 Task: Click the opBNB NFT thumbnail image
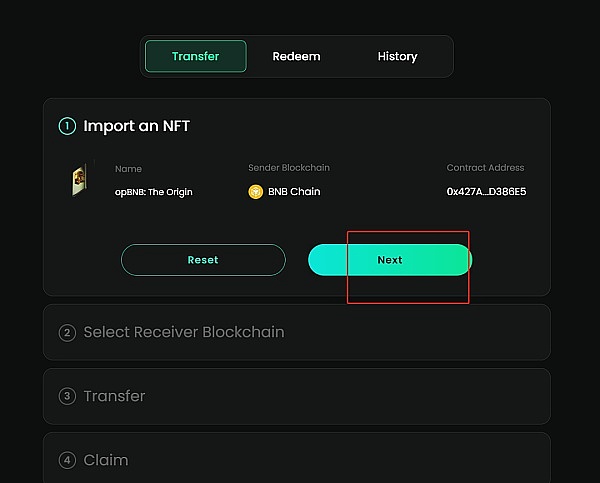point(77,181)
